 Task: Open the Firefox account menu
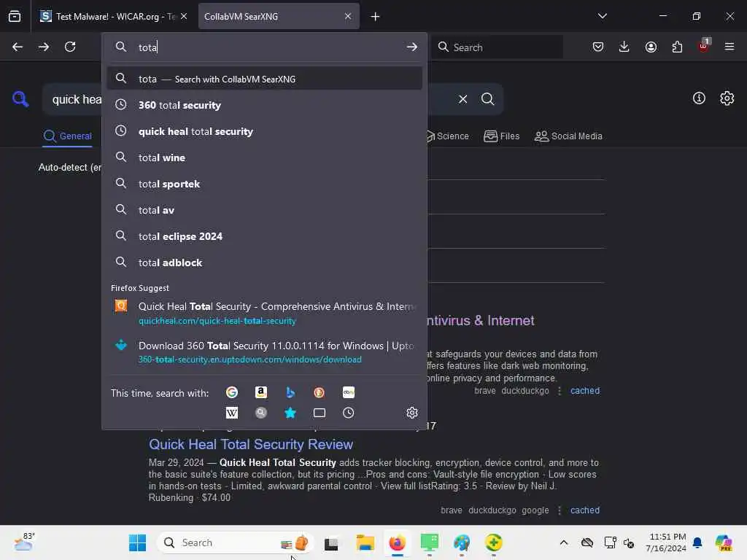point(651,47)
